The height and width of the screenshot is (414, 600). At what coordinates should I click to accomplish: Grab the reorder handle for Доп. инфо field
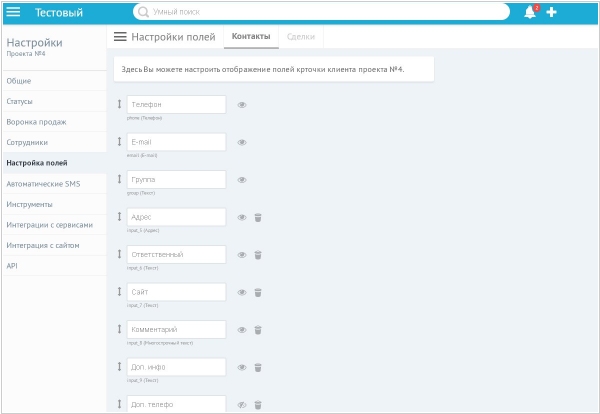point(119,367)
